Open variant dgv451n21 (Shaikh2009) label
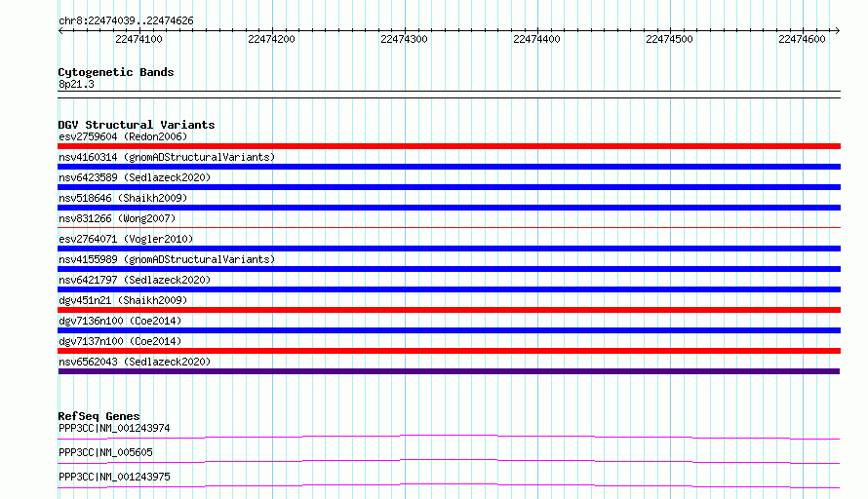 123,300
